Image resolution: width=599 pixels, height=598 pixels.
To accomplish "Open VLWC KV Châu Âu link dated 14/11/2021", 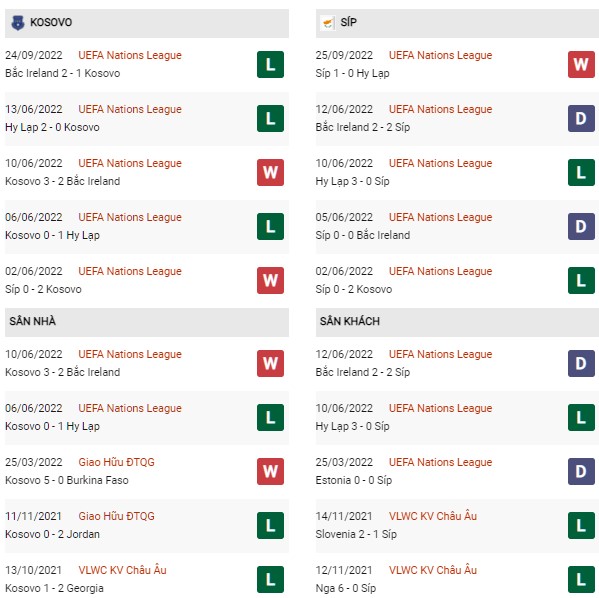I will pyautogui.click(x=433, y=516).
